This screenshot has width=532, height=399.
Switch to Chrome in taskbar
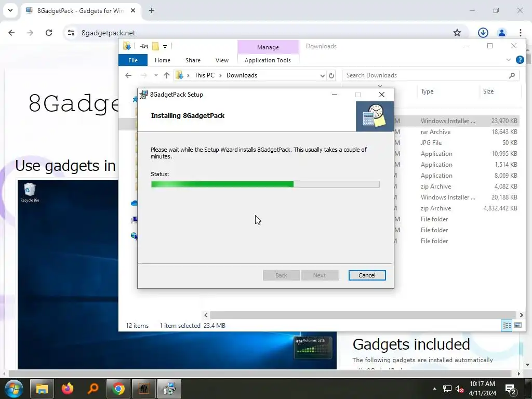click(x=118, y=389)
